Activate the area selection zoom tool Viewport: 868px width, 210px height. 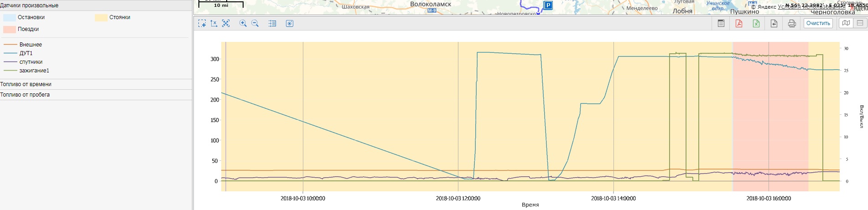202,23
